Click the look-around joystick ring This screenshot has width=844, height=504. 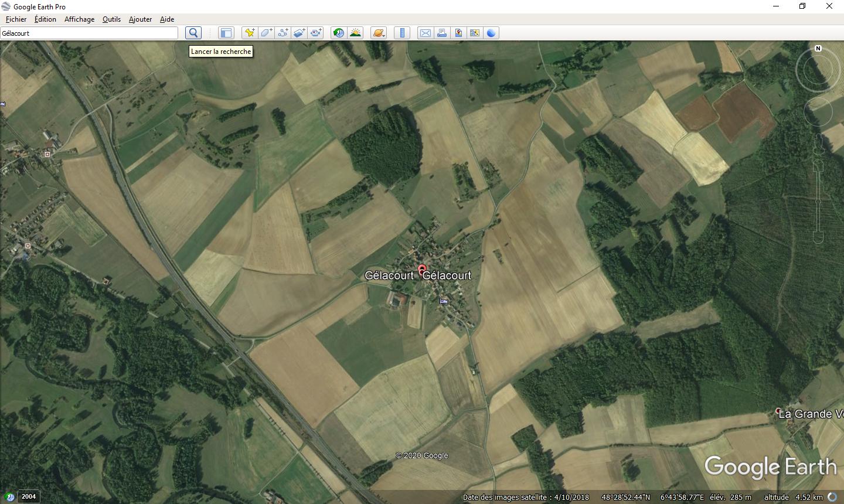(x=818, y=71)
